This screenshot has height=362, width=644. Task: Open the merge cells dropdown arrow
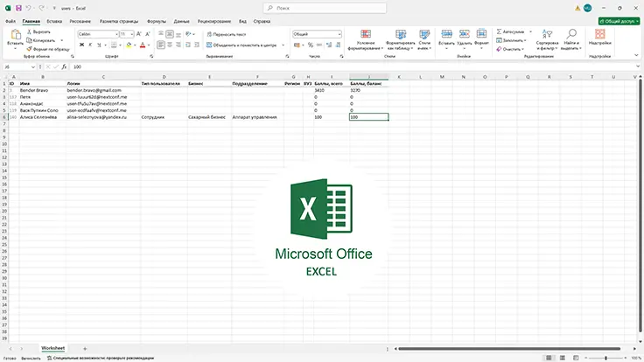click(283, 45)
